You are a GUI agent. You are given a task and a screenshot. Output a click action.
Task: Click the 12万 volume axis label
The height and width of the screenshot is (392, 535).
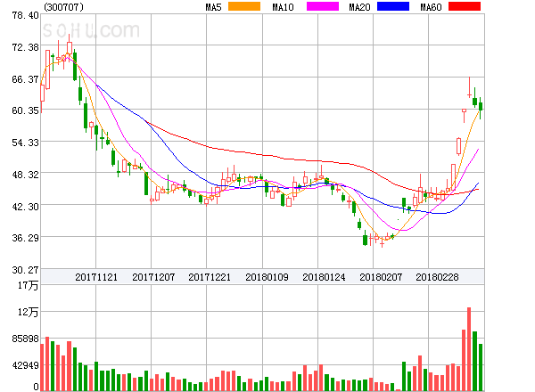[28, 312]
